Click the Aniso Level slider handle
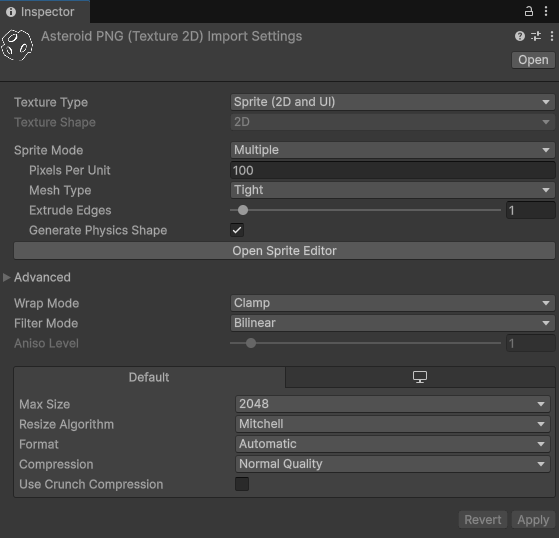The height and width of the screenshot is (538, 559). point(251,343)
